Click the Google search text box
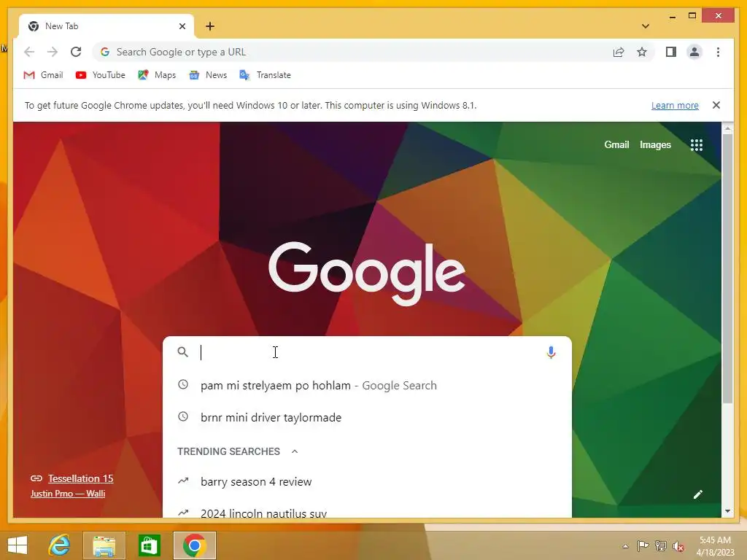 click(x=367, y=352)
